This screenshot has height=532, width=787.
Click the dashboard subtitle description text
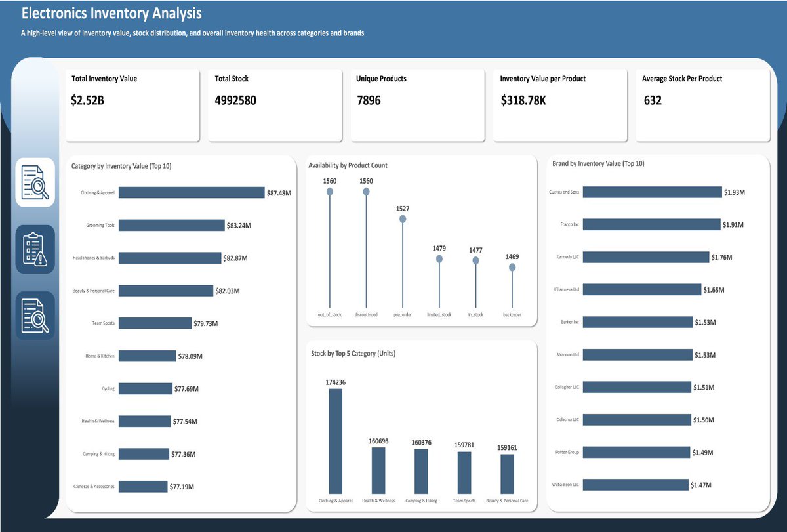[x=192, y=32]
